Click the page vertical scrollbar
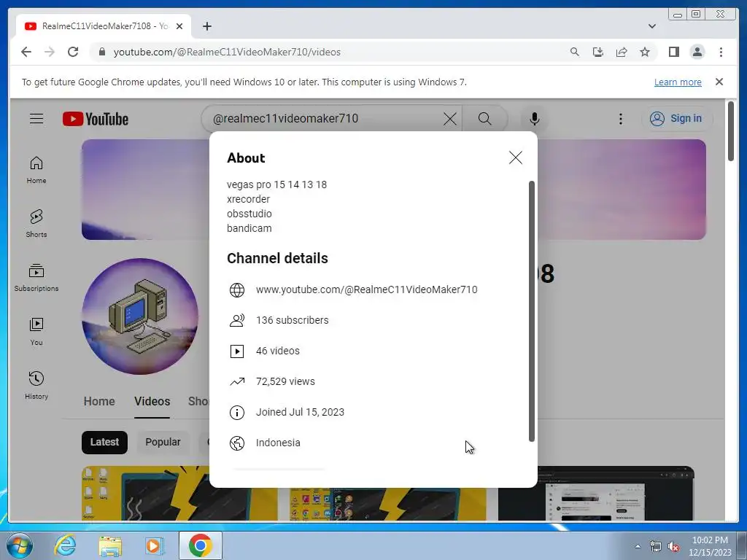Screen dimensions: 747x560 click(731, 131)
